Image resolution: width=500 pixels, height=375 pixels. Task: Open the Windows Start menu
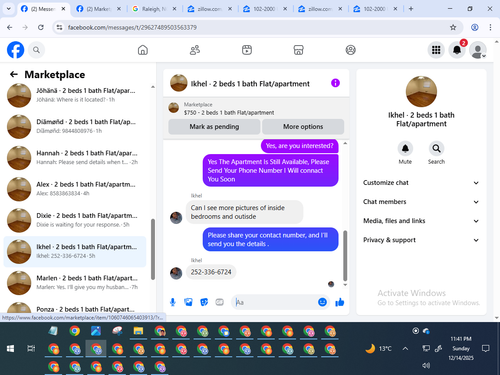(10, 349)
